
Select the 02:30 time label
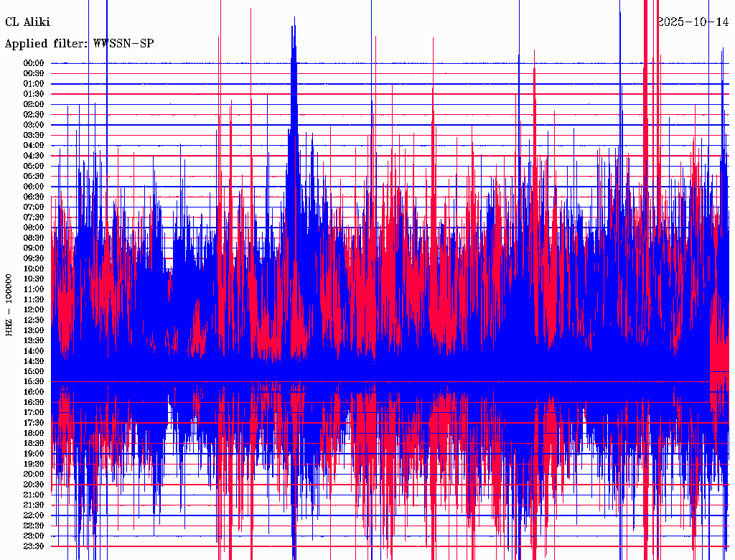click(34, 115)
